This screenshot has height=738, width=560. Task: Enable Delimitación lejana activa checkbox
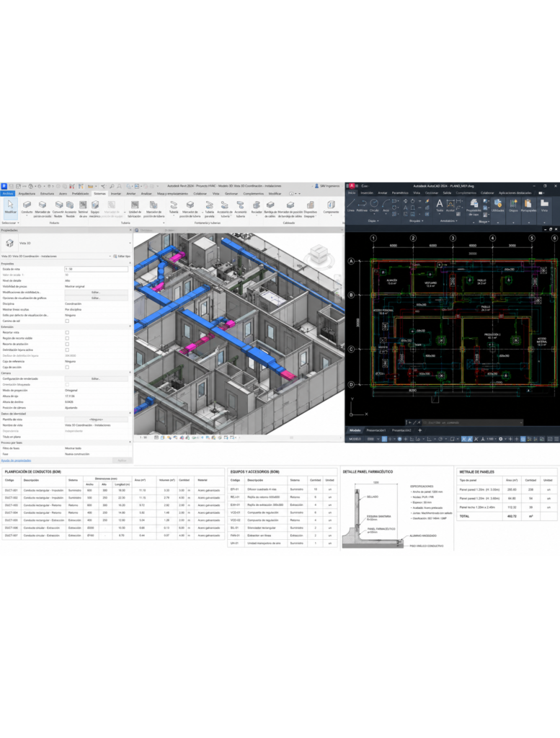[x=67, y=350]
